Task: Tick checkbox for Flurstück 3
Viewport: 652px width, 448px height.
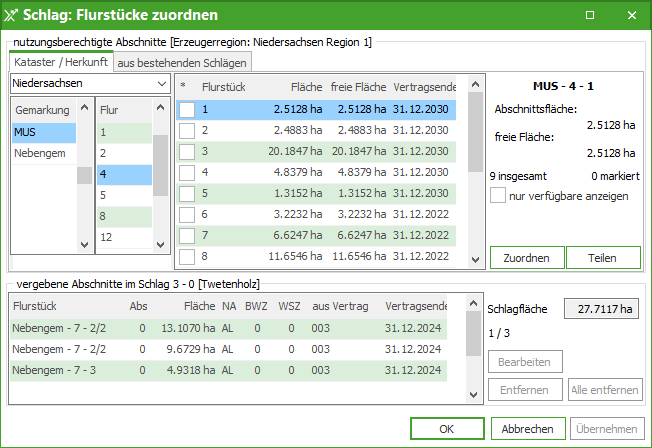Action: pos(187,151)
